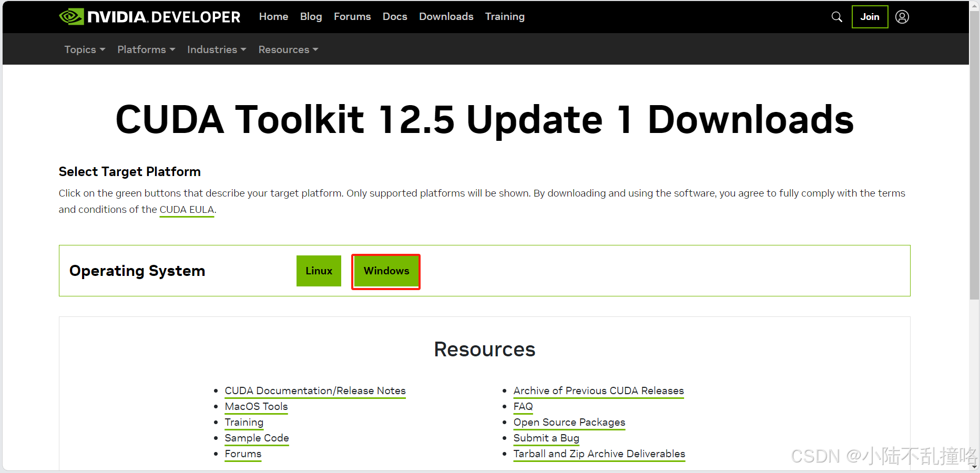Expand the Platforms dropdown menu
The height and width of the screenshot is (473, 980).
(x=146, y=49)
